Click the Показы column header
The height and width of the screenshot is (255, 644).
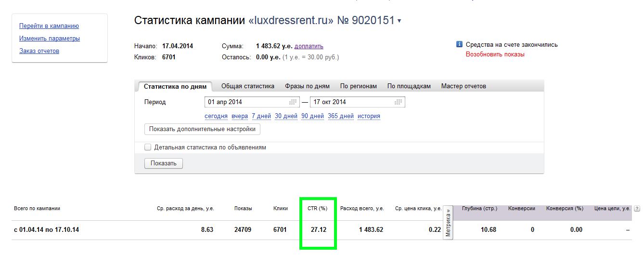coord(243,209)
